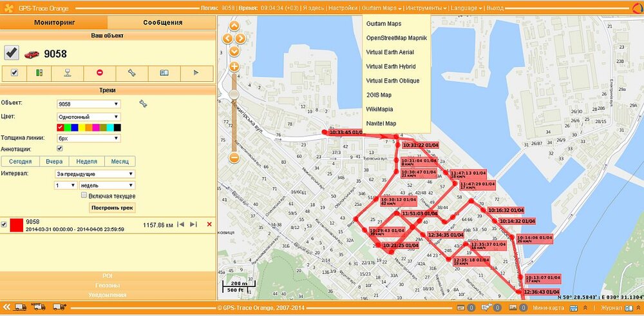Select OpenStreetMap Mapnik map layer

tap(397, 38)
